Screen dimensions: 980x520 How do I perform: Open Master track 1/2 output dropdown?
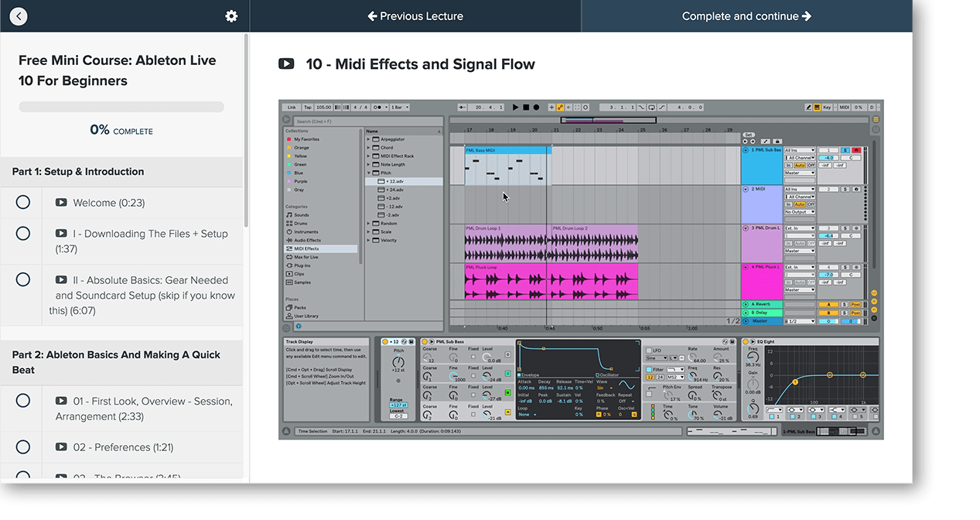coord(800,321)
